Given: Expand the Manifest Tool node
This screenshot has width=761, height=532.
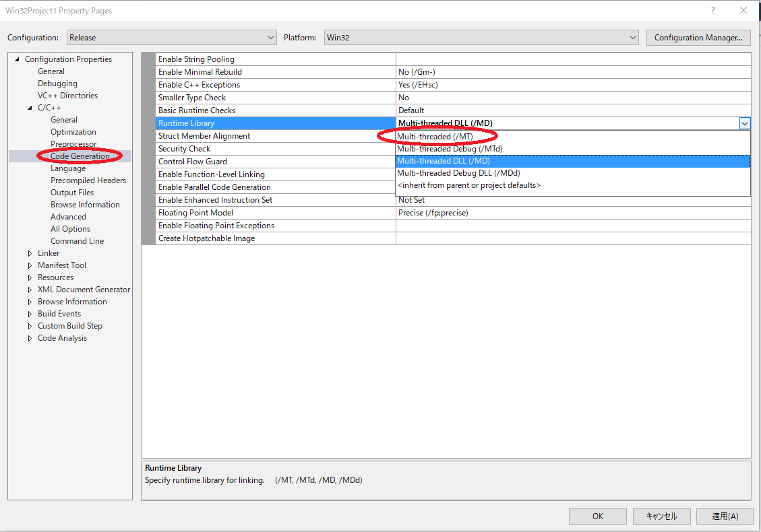Looking at the screenshot, I should click(x=30, y=265).
